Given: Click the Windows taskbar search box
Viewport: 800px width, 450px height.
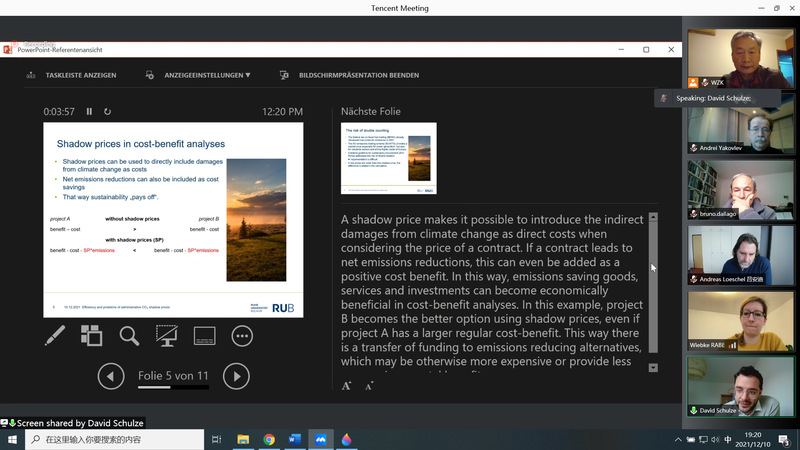Looking at the screenshot, I should [114, 439].
